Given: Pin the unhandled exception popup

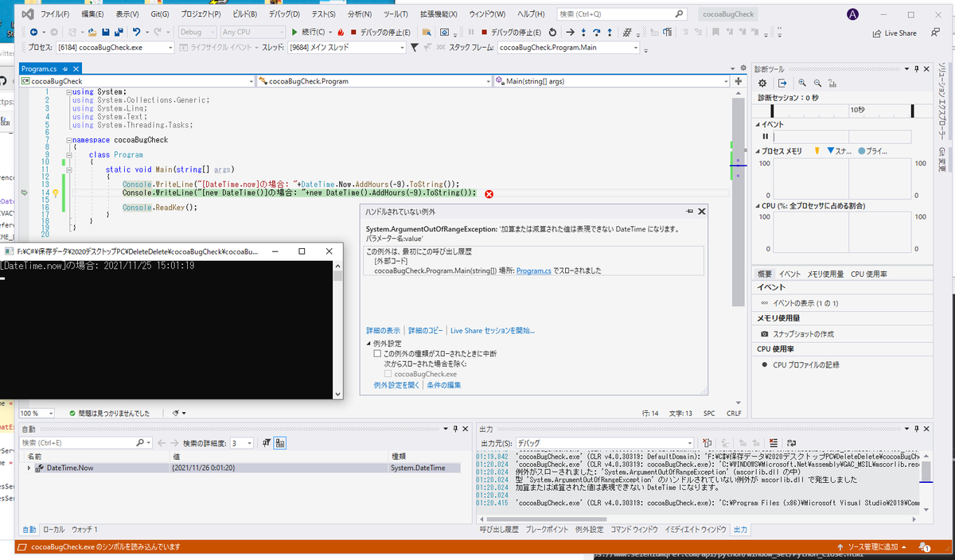Looking at the screenshot, I should click(689, 212).
